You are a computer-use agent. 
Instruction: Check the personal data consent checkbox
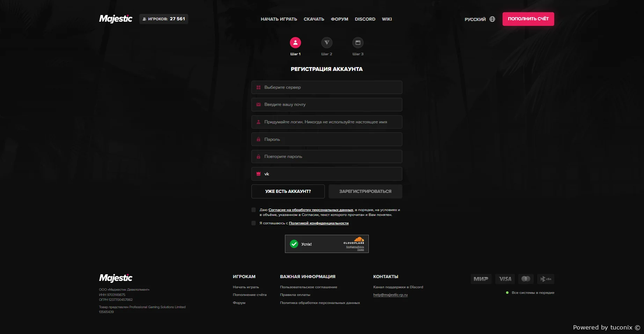pos(254,210)
